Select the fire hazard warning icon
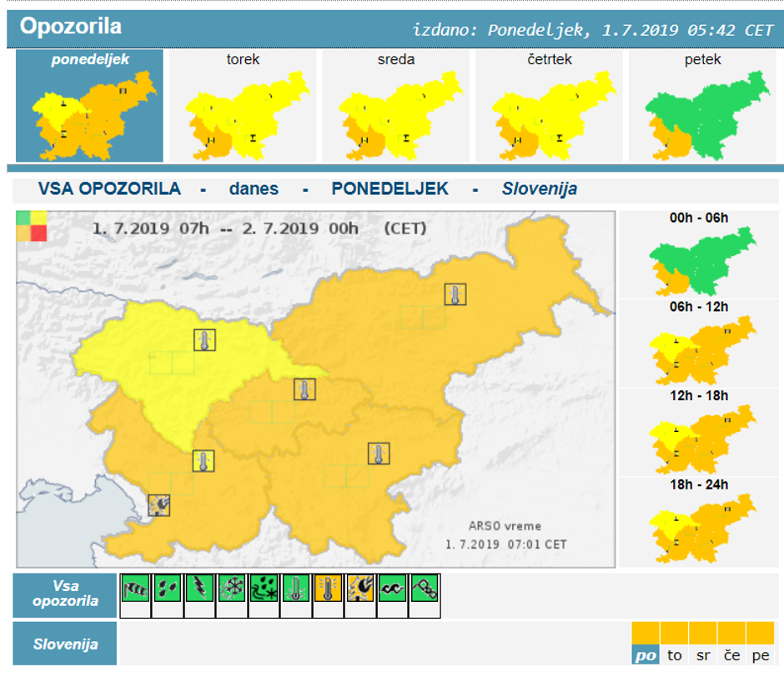784x677 pixels. [360, 589]
